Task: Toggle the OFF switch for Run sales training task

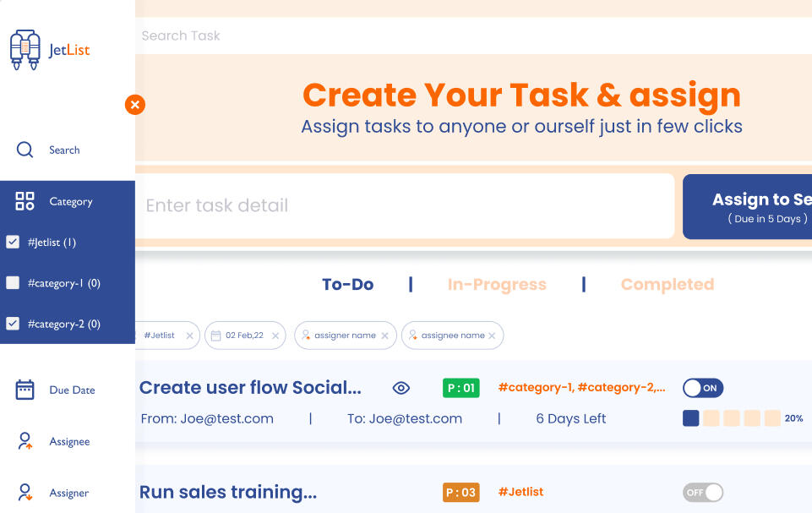Action: (x=703, y=492)
